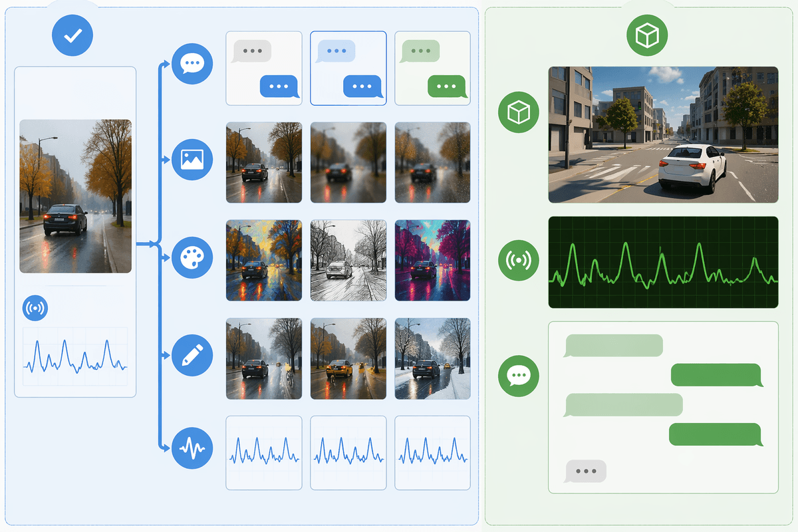Open the noisy grainy street image thumbnail
798x532 pixels.
coord(432,162)
